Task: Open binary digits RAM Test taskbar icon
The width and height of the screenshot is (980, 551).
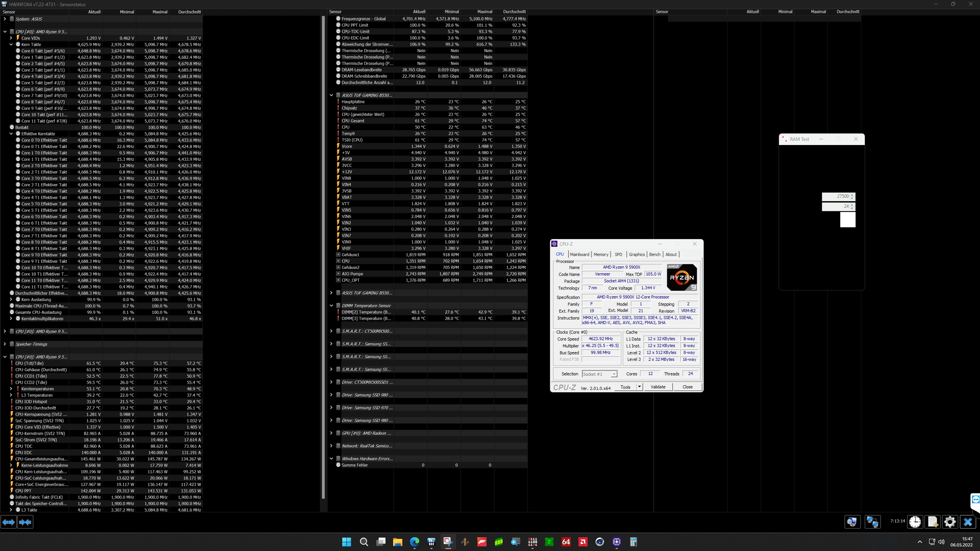Action: tap(532, 542)
